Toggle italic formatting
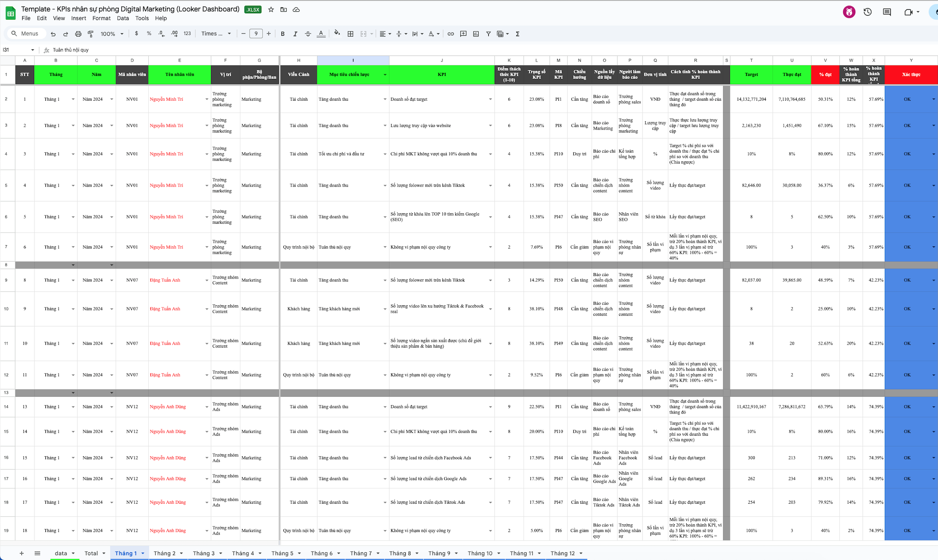This screenshot has height=560, width=938. [x=295, y=34]
